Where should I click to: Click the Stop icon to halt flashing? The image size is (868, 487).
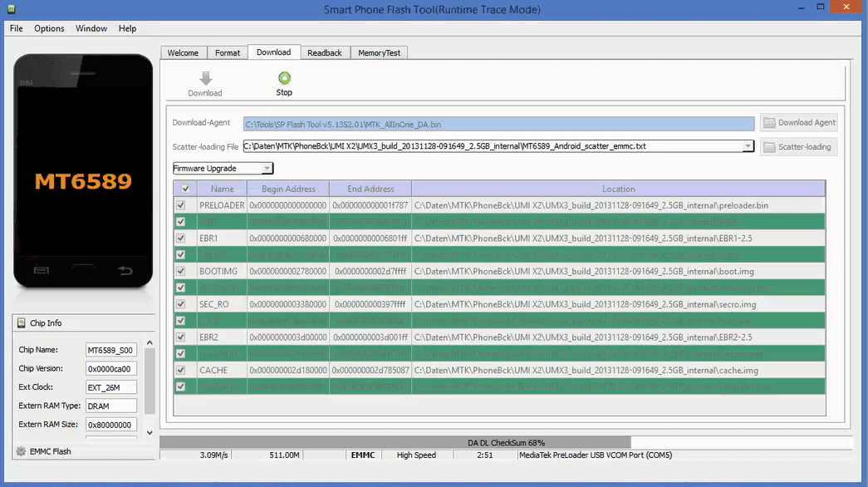pos(284,78)
